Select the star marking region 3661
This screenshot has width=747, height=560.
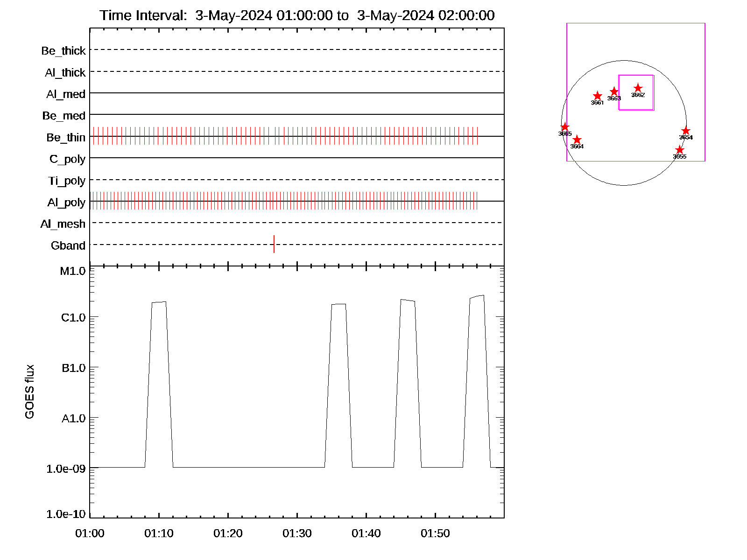pos(597,96)
